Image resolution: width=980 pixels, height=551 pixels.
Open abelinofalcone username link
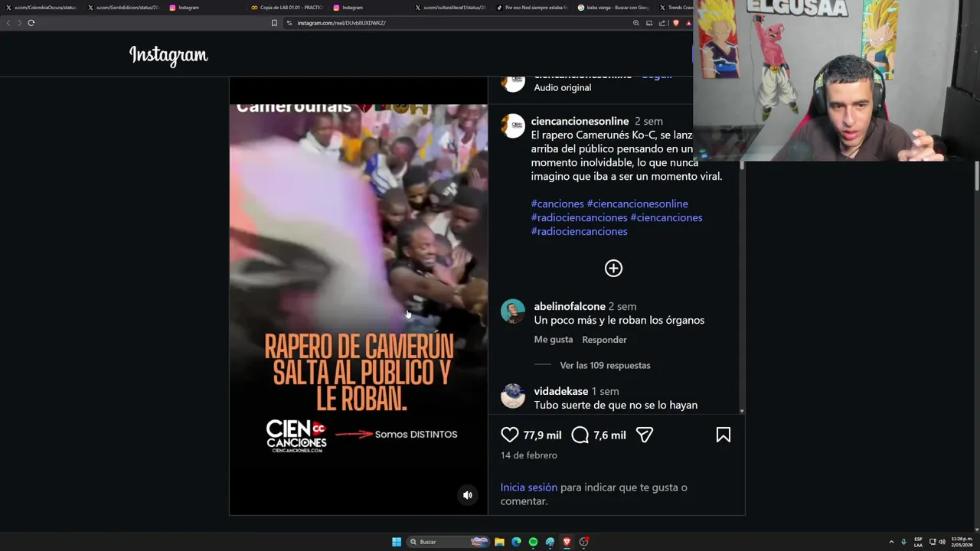[x=570, y=306]
